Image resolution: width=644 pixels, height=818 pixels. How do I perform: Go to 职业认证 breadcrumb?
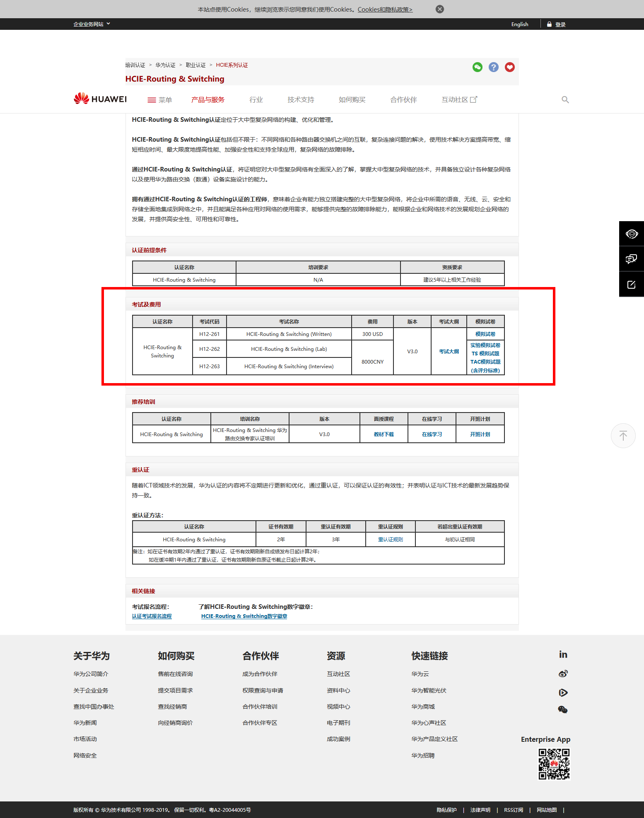click(x=196, y=65)
